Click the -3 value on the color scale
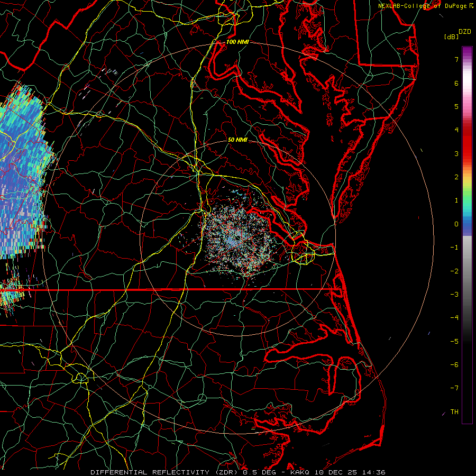The height and width of the screenshot is (476, 476). click(454, 295)
